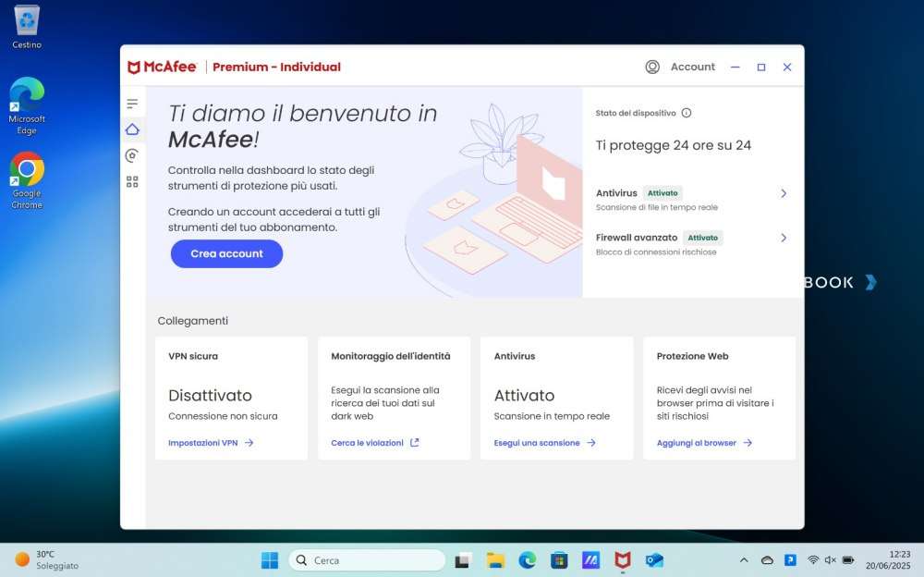This screenshot has height=577, width=924.
Task: Click the Aggiungi al browser link
Action: 697,443
